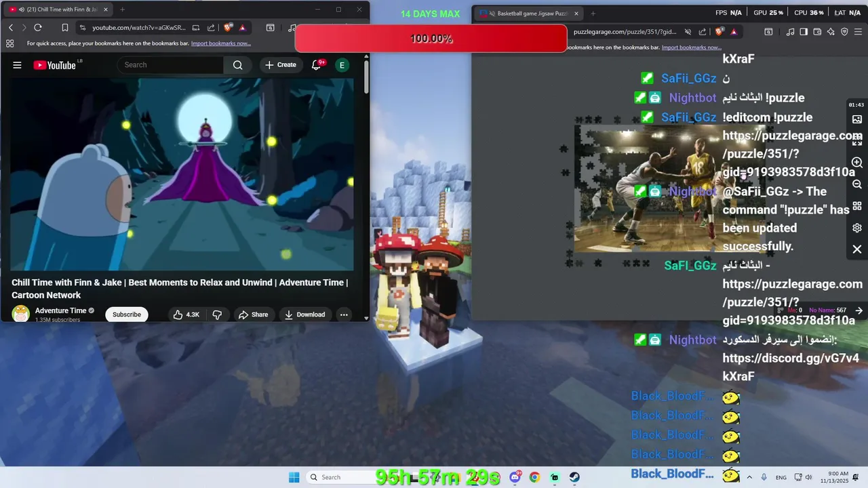Screen dimensions: 868x488
Task: Open the YouTube hamburger guide menu
Action: [x=17, y=65]
